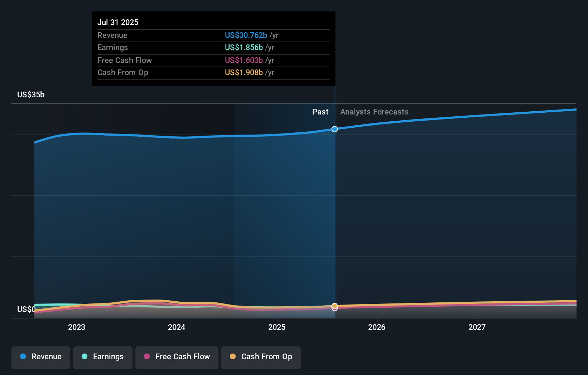This screenshot has height=375, width=588.
Task: Click the Revenue data point marker on the blue line
Action: [334, 129]
